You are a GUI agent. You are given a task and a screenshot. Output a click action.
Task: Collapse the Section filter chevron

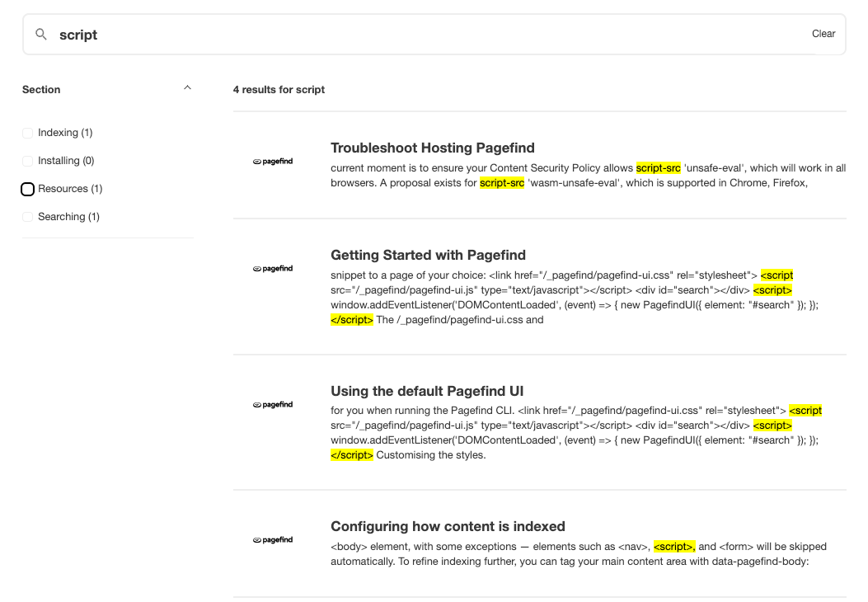[x=187, y=88]
